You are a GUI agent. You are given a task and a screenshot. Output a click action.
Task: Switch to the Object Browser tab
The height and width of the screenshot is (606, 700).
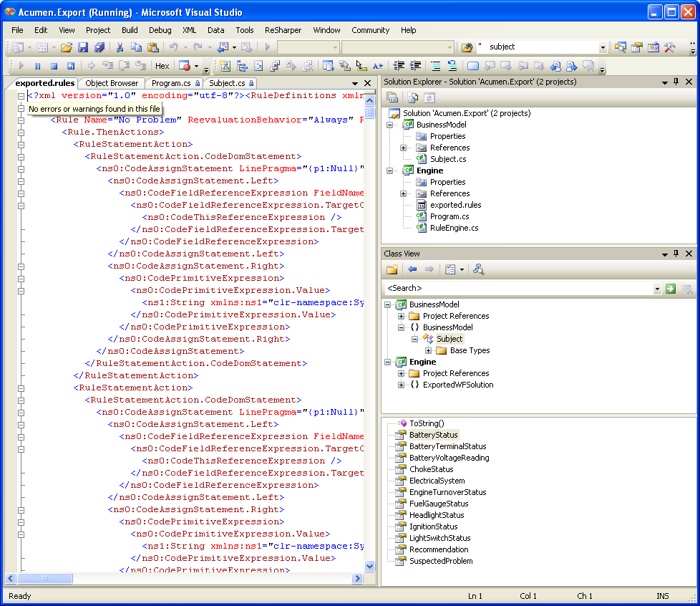[x=112, y=83]
